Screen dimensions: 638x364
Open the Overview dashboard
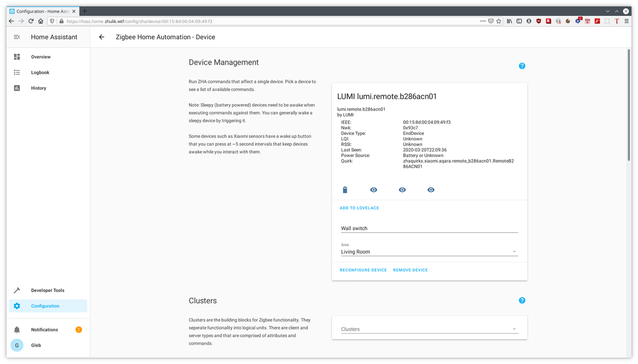point(48,57)
